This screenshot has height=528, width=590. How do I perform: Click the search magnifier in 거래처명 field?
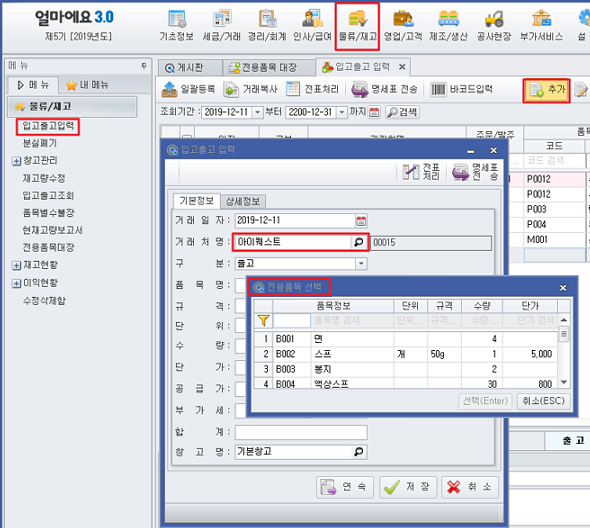(359, 242)
